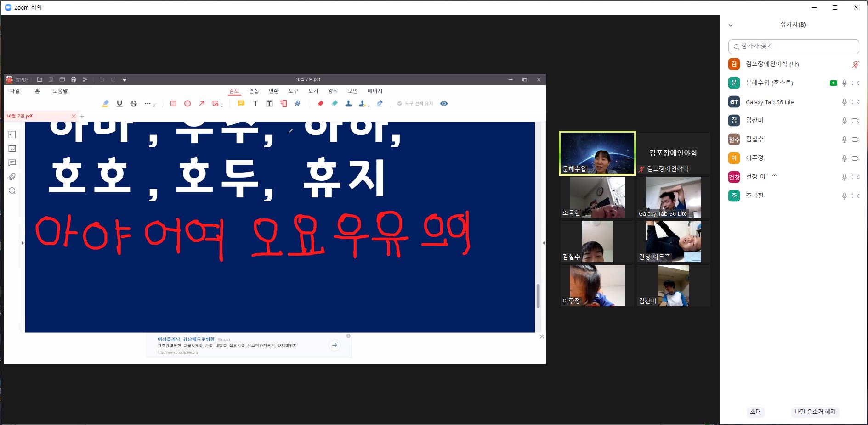Screen dimensions: 868x425
Task: Select the underline annotation tool
Action: pyautogui.click(x=119, y=104)
